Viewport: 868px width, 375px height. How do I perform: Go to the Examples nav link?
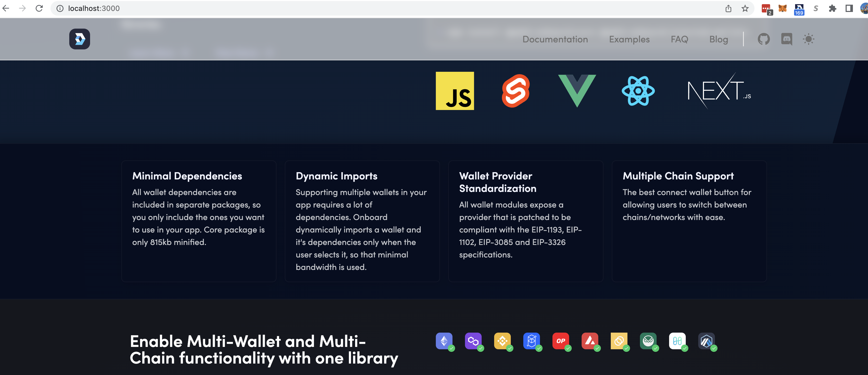(629, 39)
